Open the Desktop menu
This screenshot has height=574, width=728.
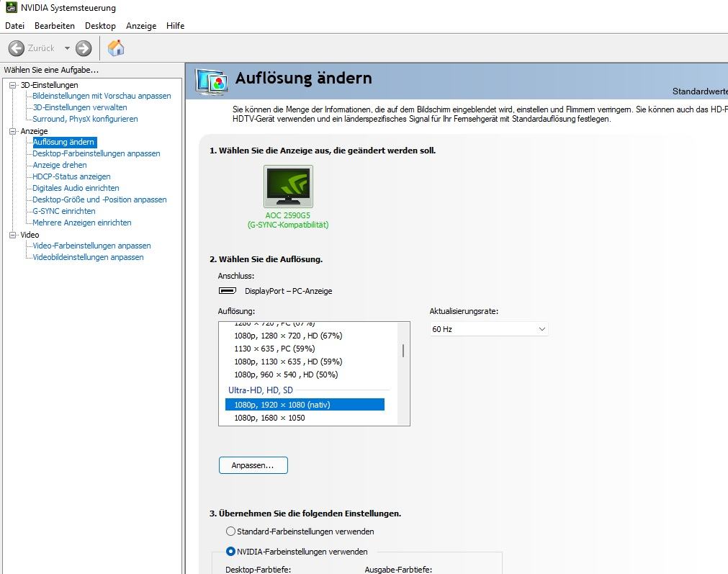point(100,26)
